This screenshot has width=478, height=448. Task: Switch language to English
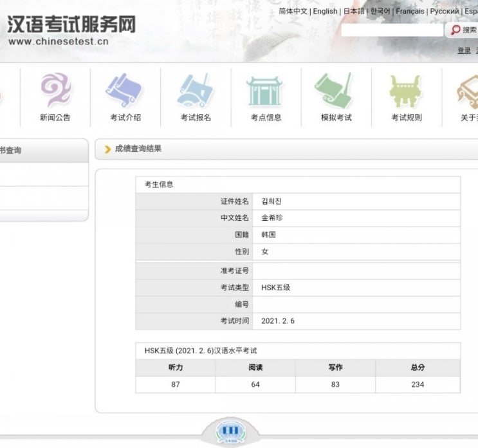pos(325,12)
